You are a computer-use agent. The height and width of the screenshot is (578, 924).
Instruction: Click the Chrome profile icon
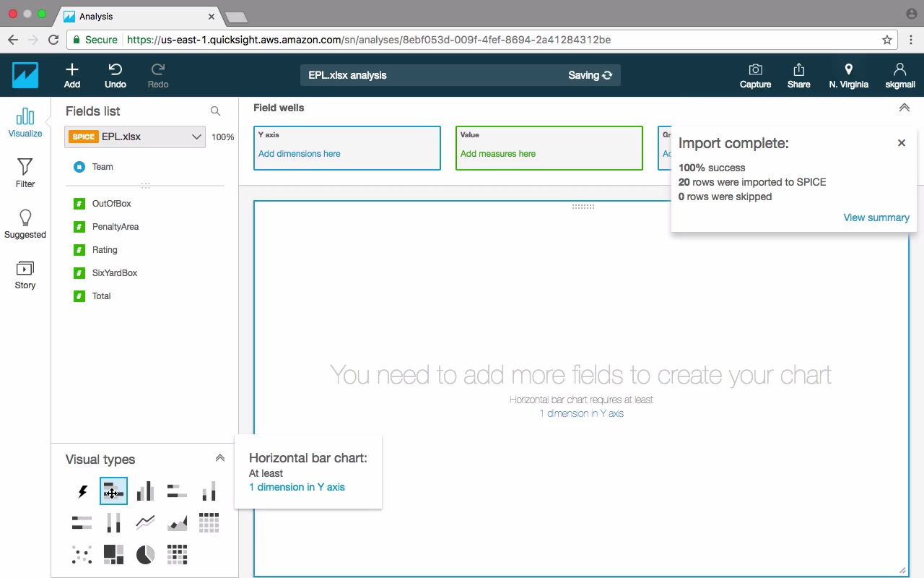(911, 14)
